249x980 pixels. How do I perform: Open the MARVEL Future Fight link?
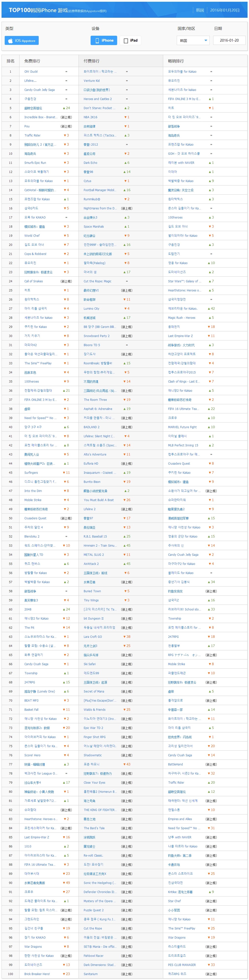183,427
